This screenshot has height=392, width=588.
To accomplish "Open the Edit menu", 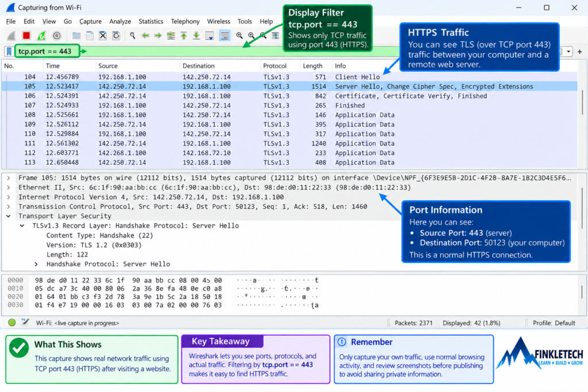I will coord(29,21).
